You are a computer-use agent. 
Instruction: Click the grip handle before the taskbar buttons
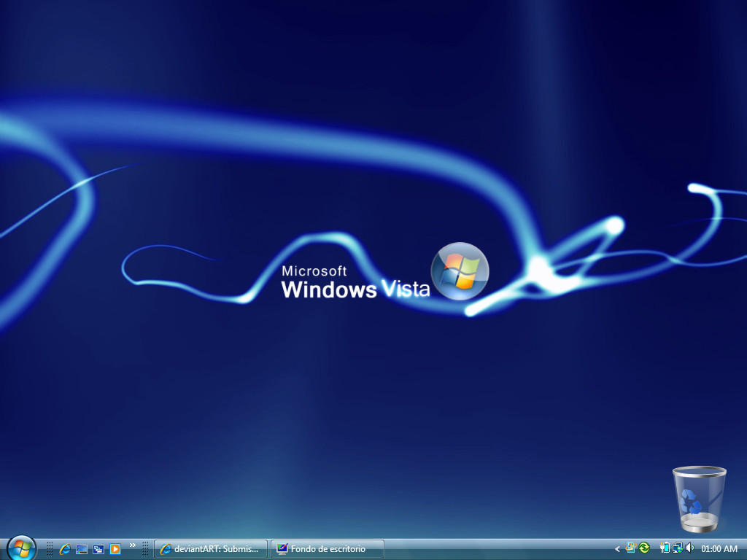pyautogui.click(x=145, y=549)
